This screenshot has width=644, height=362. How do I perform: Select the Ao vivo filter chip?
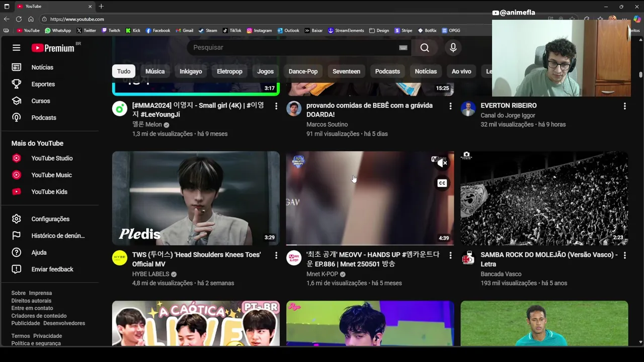(461, 71)
